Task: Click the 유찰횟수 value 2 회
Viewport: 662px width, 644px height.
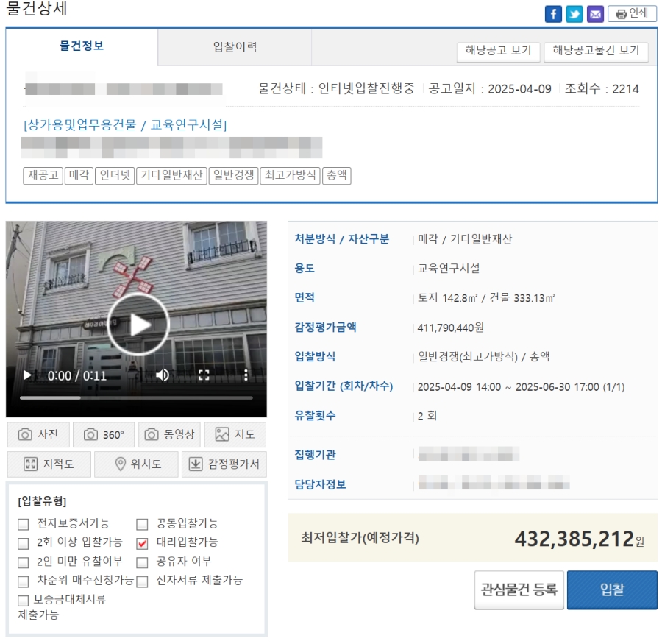Action: [x=427, y=417]
